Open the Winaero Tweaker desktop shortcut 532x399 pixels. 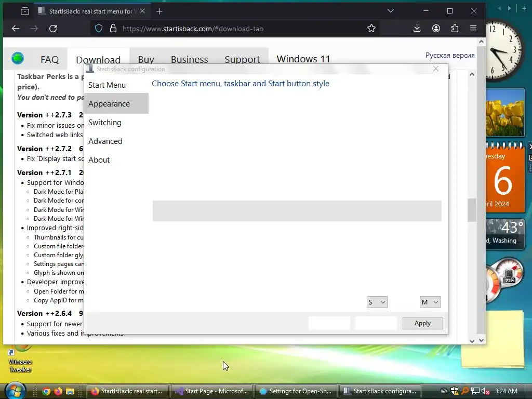(20, 361)
